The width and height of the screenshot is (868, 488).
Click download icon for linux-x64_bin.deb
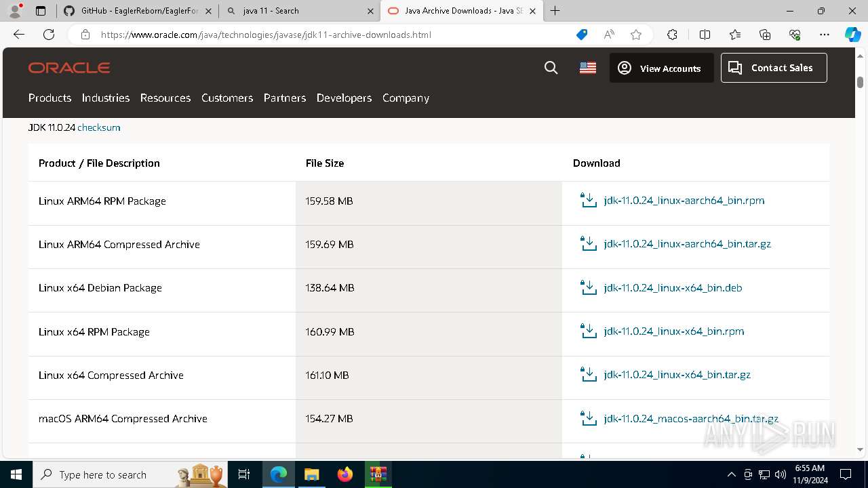pyautogui.click(x=588, y=288)
